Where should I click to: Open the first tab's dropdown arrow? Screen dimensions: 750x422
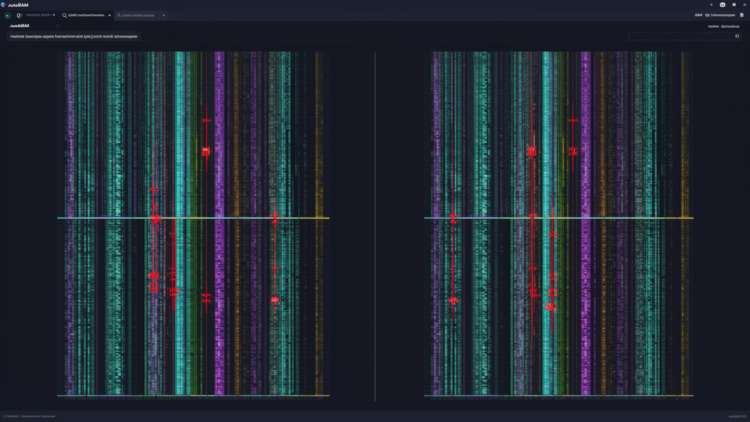point(54,15)
